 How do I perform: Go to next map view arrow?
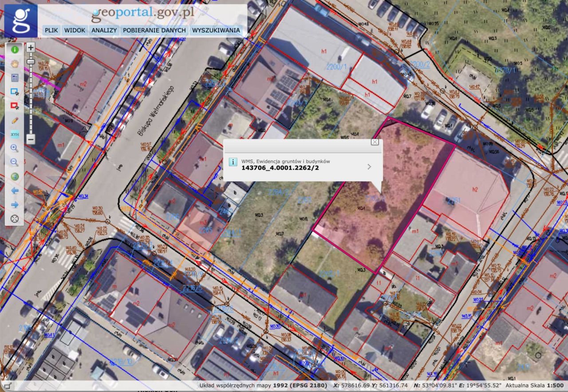[x=15, y=205]
